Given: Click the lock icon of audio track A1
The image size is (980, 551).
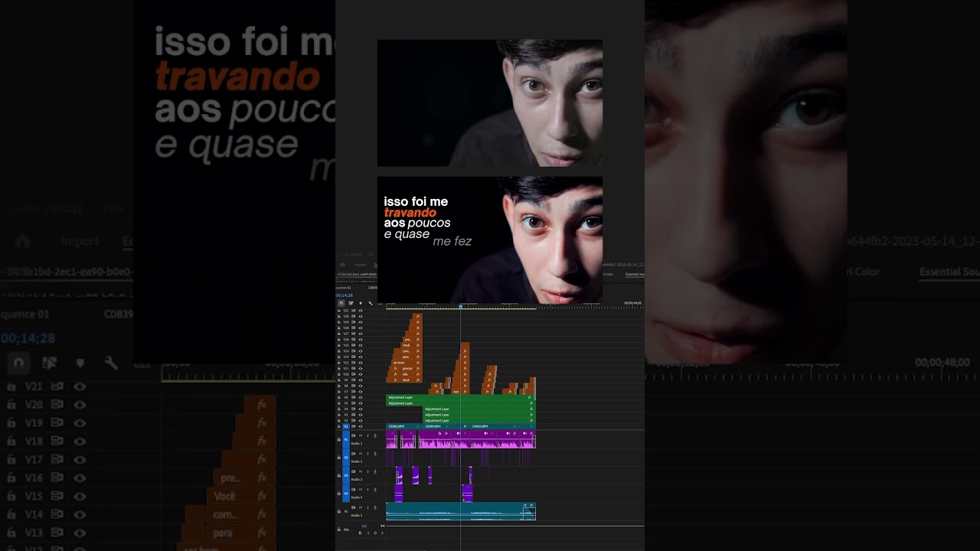Looking at the screenshot, I should 339,439.
